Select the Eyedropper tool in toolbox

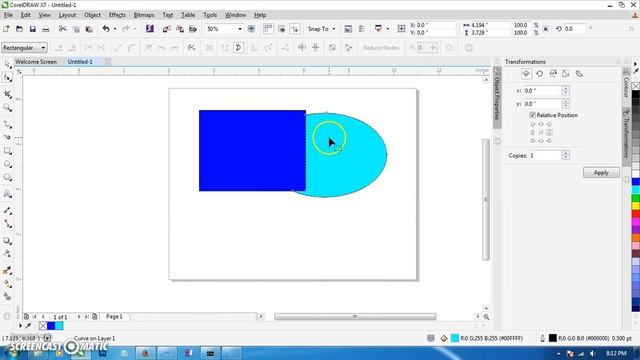tap(7, 270)
